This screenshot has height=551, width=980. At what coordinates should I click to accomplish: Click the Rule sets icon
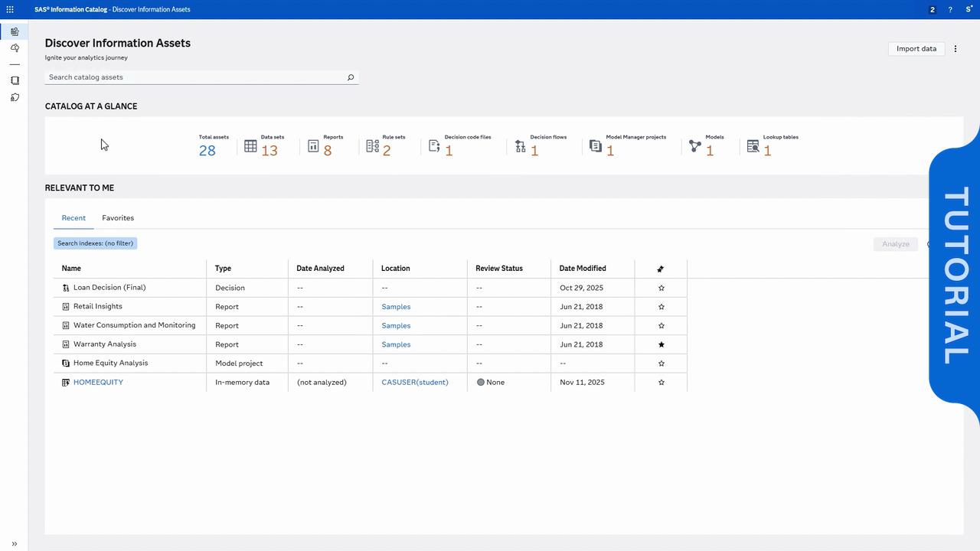click(x=373, y=146)
